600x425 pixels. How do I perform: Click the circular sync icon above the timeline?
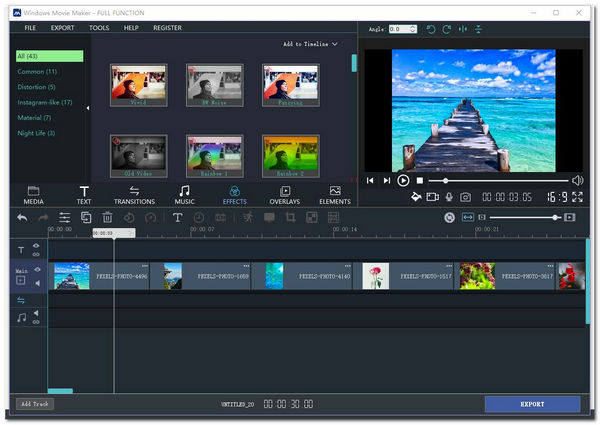coord(450,218)
